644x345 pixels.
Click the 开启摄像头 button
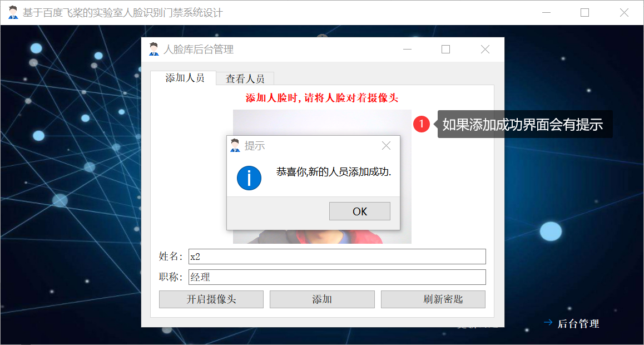point(211,299)
